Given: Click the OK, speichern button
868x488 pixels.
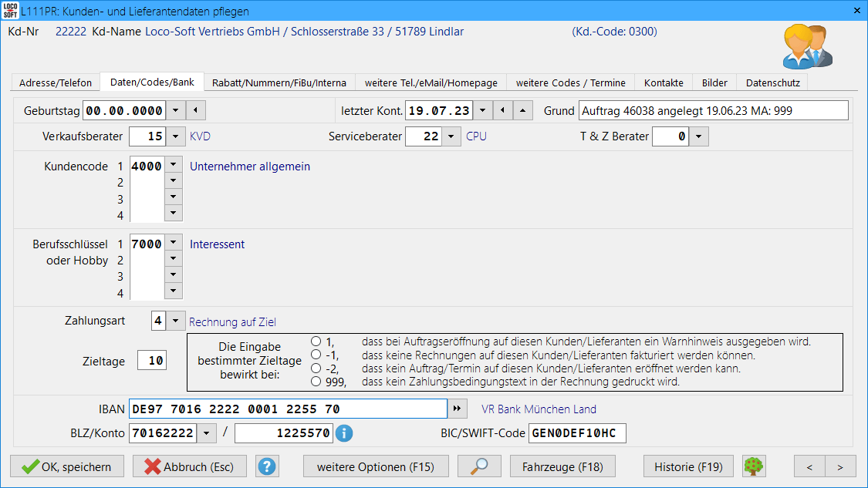Looking at the screenshot, I should pyautogui.click(x=66, y=466).
